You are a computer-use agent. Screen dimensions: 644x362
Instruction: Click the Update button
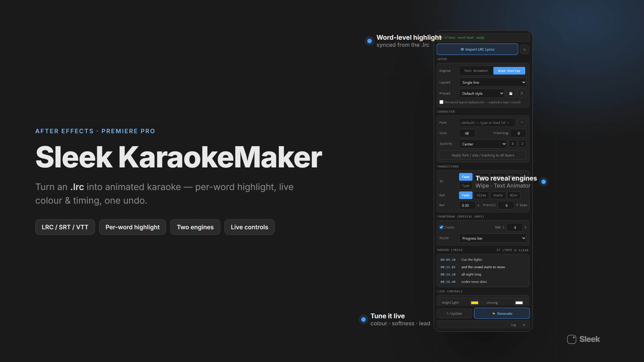pyautogui.click(x=454, y=313)
